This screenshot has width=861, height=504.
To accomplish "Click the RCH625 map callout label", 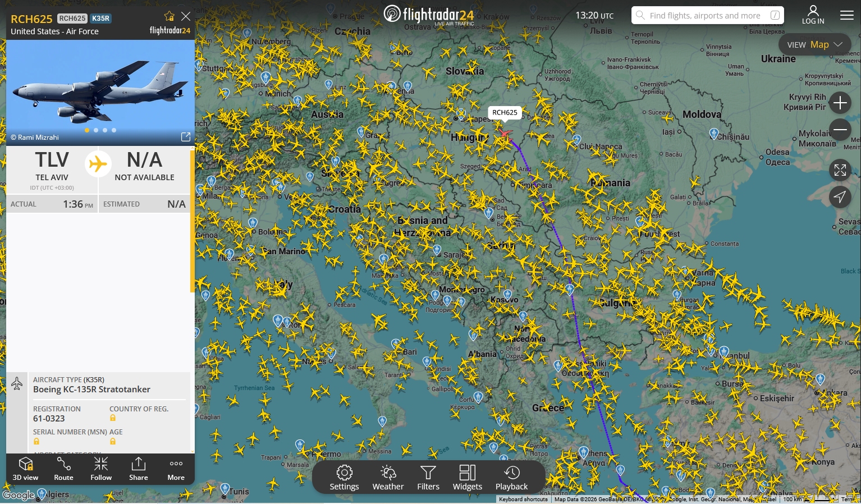I will [x=505, y=113].
